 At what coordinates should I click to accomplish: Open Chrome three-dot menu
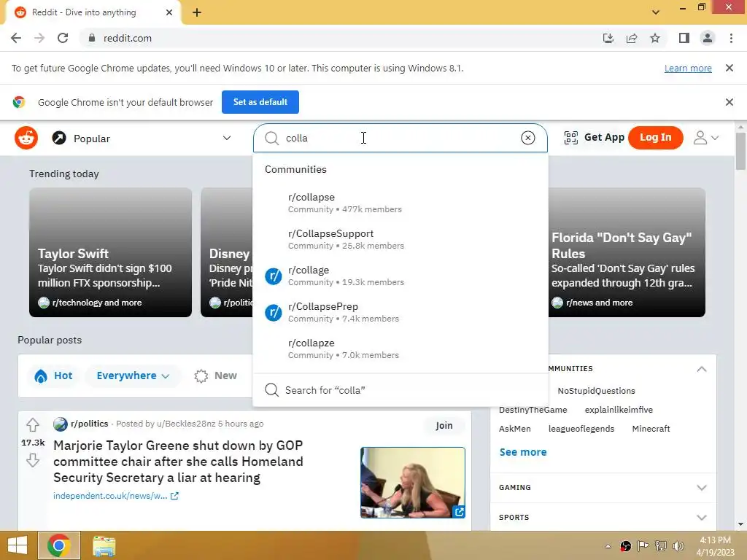731,38
